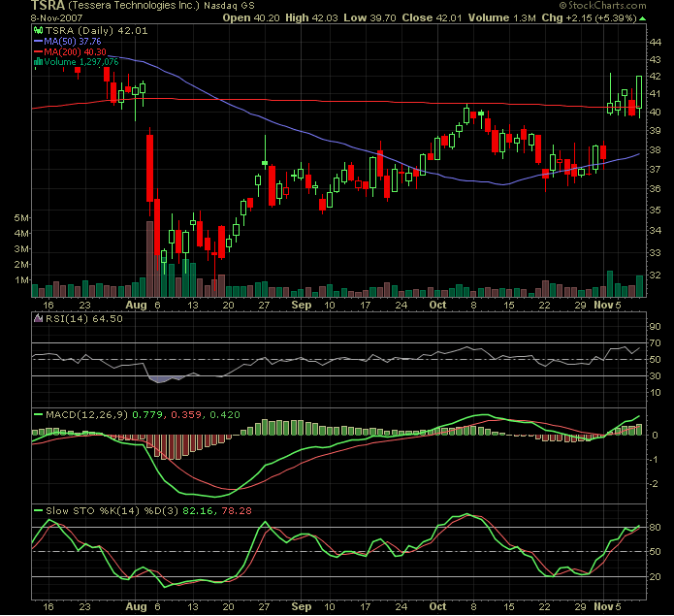674x616 pixels.
Task: Click the 70 label on the RSI scale
Action: coord(655,343)
